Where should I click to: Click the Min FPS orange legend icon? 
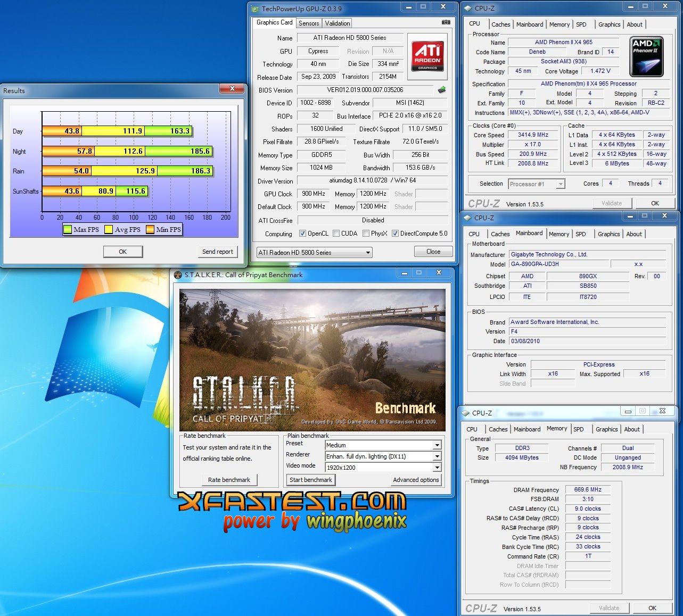click(x=150, y=230)
